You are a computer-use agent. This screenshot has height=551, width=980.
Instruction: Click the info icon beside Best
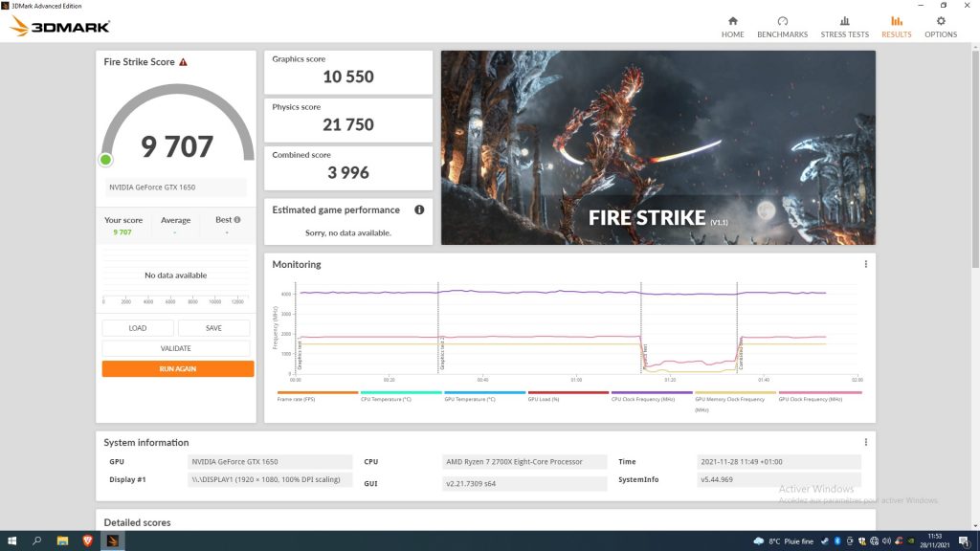(237, 220)
